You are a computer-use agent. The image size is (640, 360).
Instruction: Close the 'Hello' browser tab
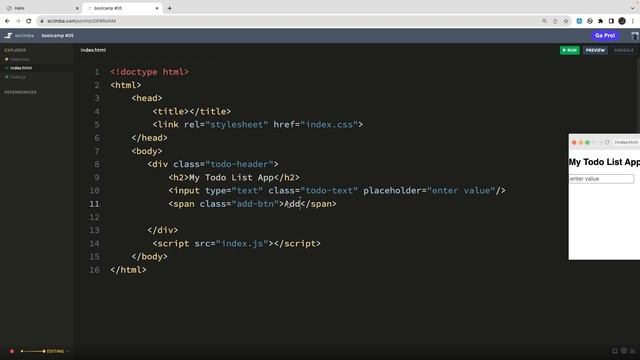(x=77, y=8)
